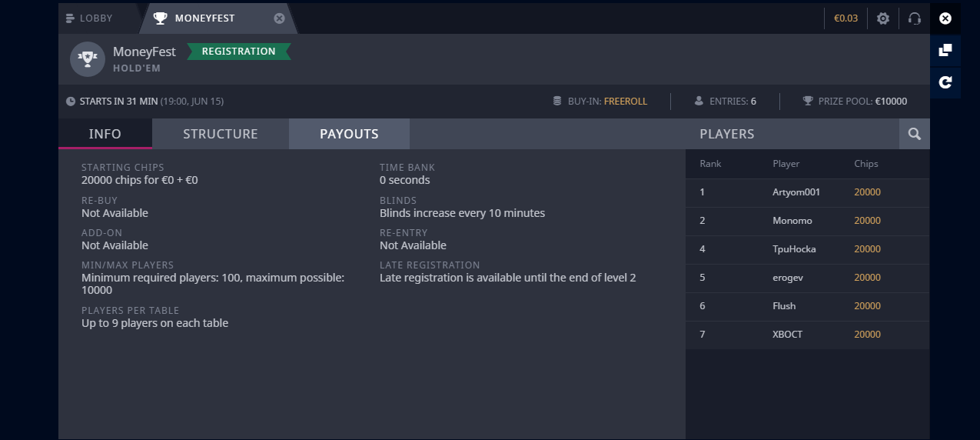Sort players by Chips column header
The image size is (980, 440).
click(x=865, y=164)
